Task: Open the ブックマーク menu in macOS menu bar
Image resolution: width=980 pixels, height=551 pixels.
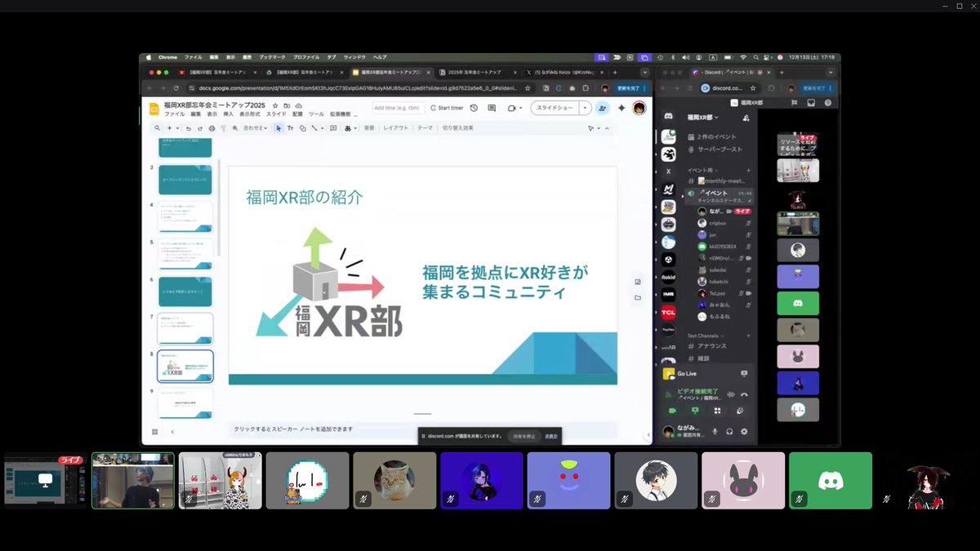Action: click(274, 57)
